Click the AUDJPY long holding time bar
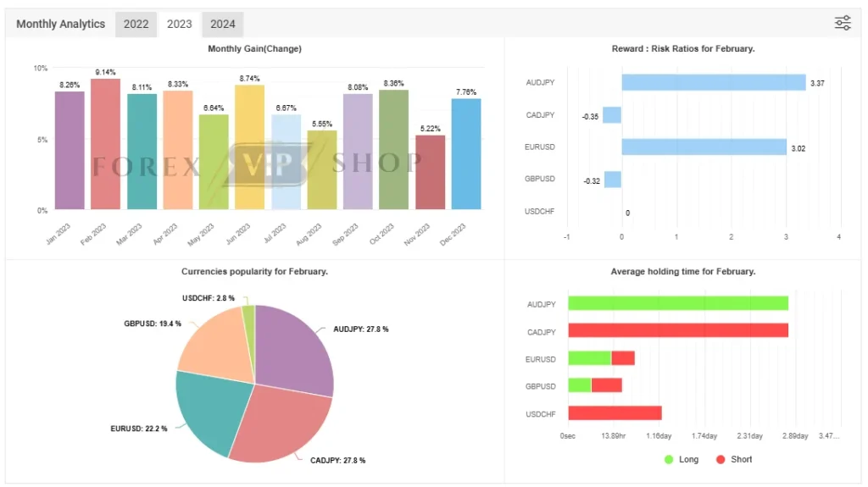 (x=678, y=303)
